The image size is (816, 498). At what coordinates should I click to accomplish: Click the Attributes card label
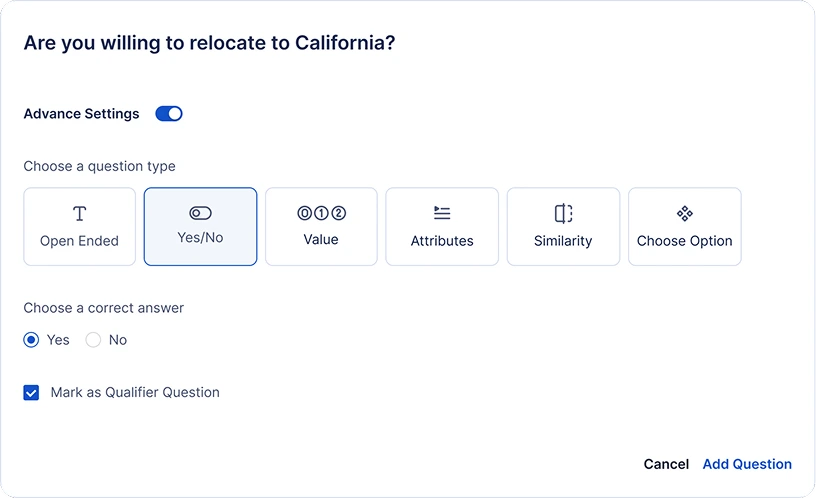tap(442, 241)
